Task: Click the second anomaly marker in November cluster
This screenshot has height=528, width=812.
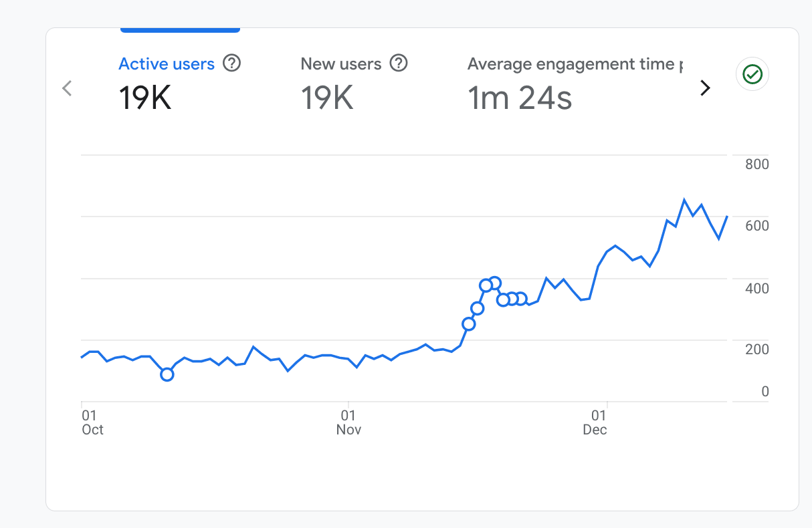Action: [x=477, y=308]
